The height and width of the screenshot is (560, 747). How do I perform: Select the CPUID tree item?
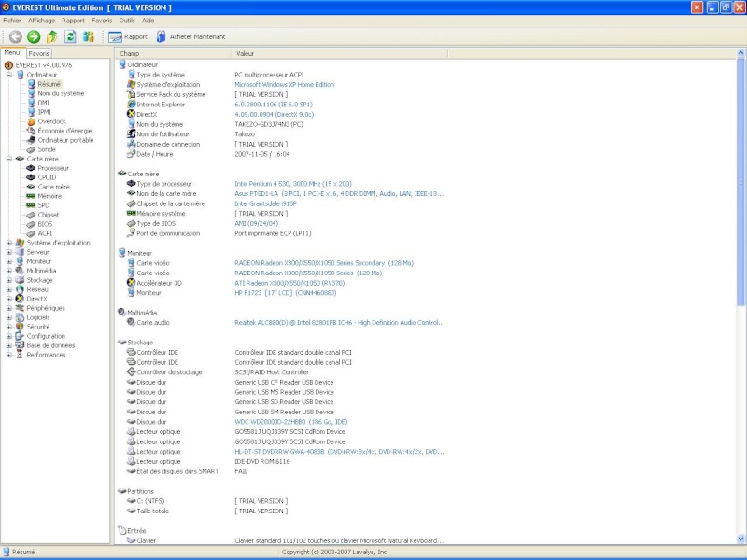click(47, 177)
